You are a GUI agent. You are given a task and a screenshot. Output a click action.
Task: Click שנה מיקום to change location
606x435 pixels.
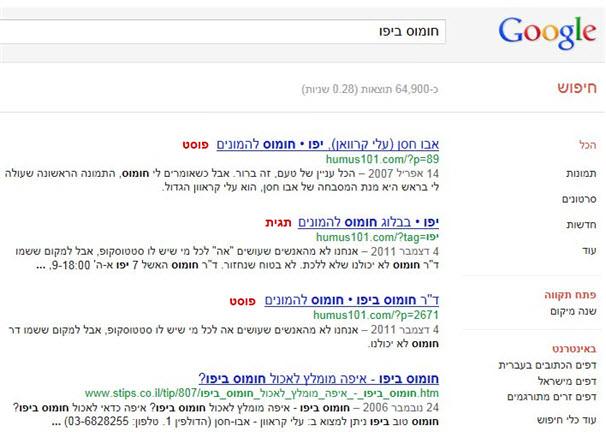574,311
